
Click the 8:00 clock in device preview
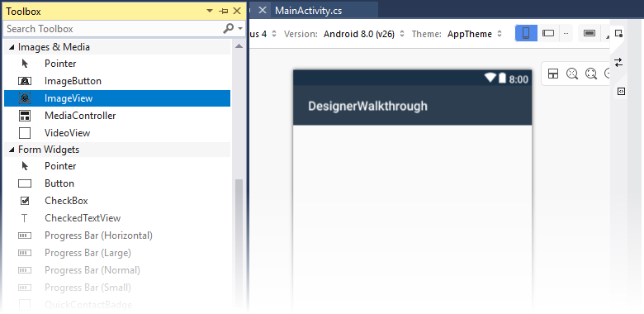[519, 79]
